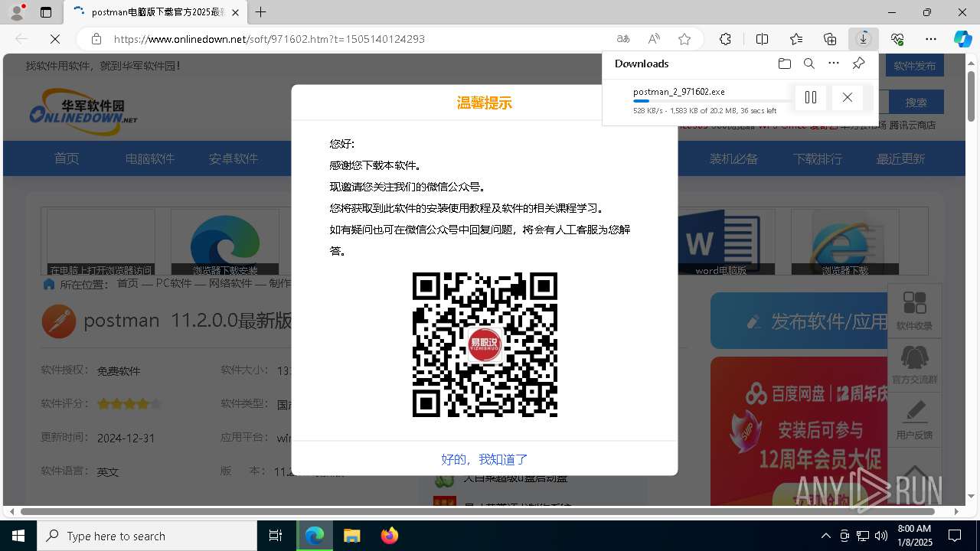This screenshot has width=980, height=551.
Task: Open the Favorites list
Action: coord(796,39)
